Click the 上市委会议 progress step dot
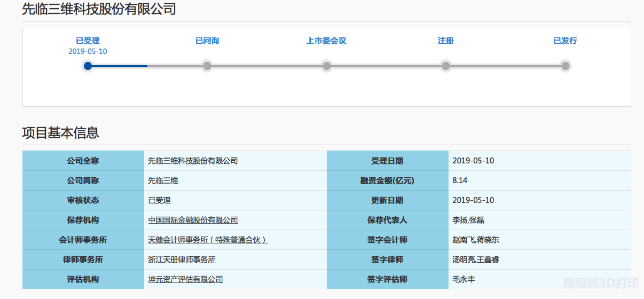Image resolution: width=644 pixels, height=299 pixels. click(326, 66)
